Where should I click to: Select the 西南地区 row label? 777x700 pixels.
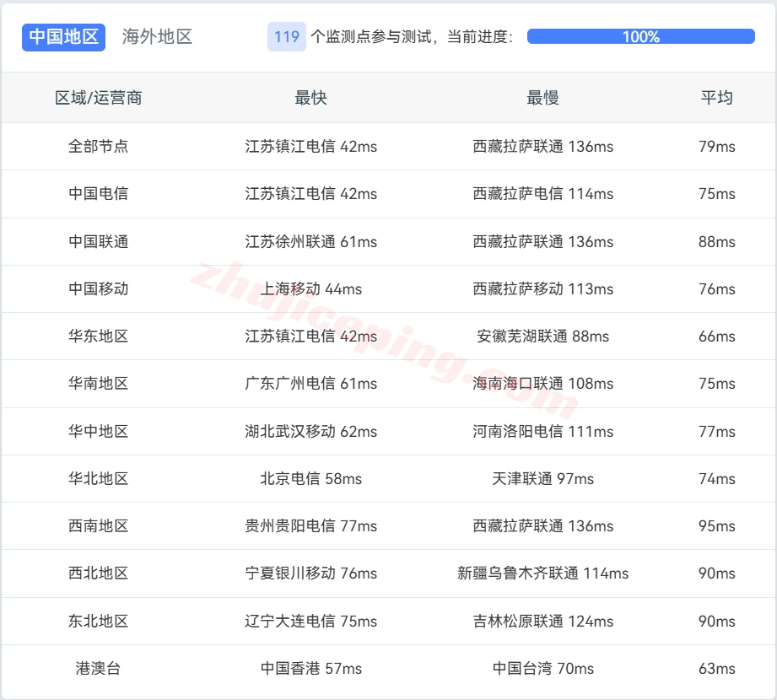tap(98, 526)
